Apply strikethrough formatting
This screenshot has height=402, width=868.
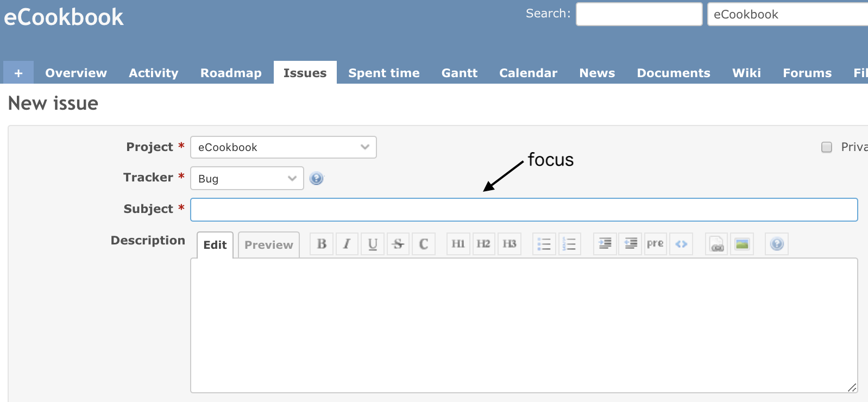[398, 244]
